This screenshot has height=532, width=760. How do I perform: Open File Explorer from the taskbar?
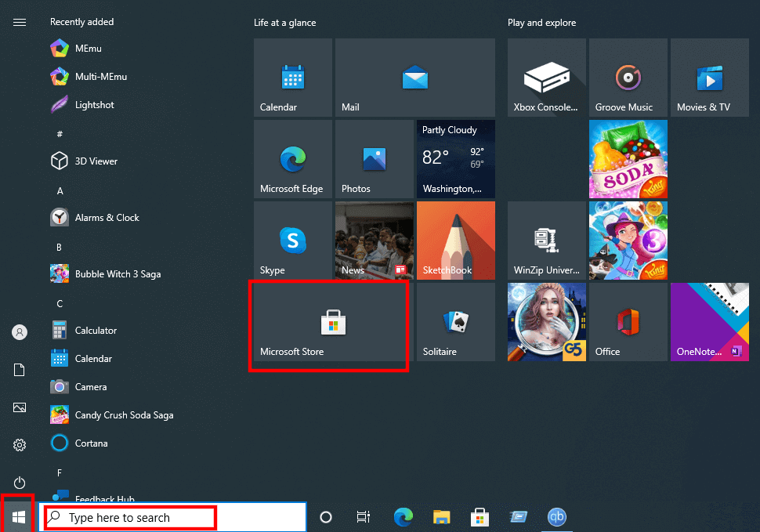point(442,517)
